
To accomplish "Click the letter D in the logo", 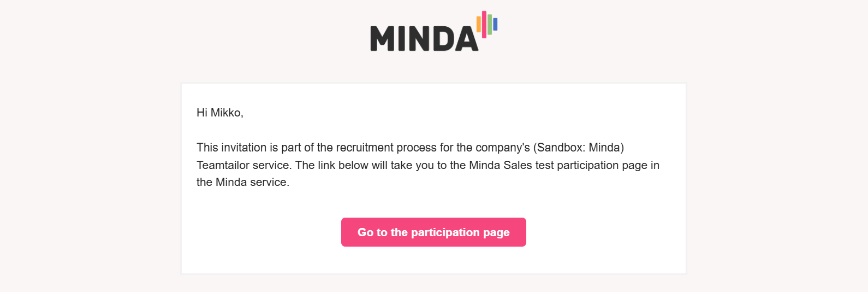I will [x=442, y=39].
